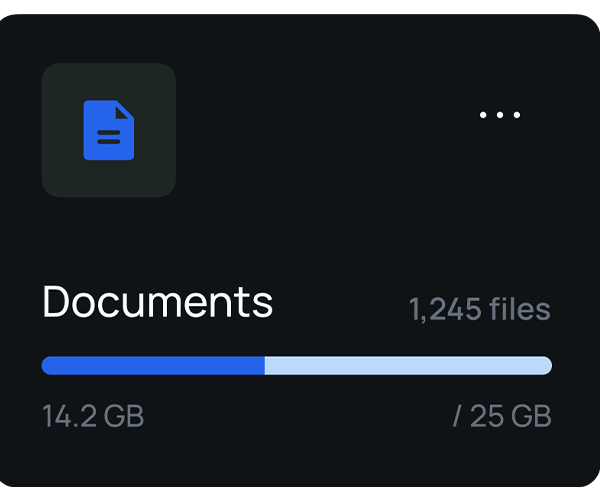This screenshot has width=600, height=500.
Task: Click where the blue bar fill ends
Action: [x=264, y=366]
